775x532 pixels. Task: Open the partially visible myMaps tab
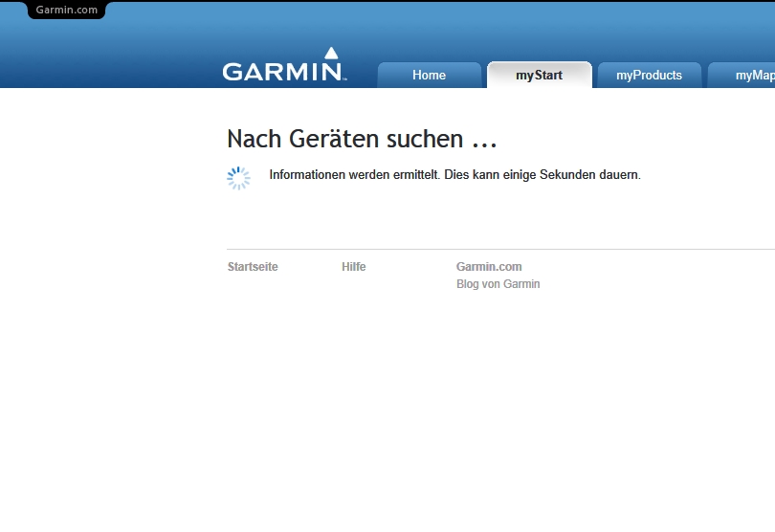click(750, 75)
